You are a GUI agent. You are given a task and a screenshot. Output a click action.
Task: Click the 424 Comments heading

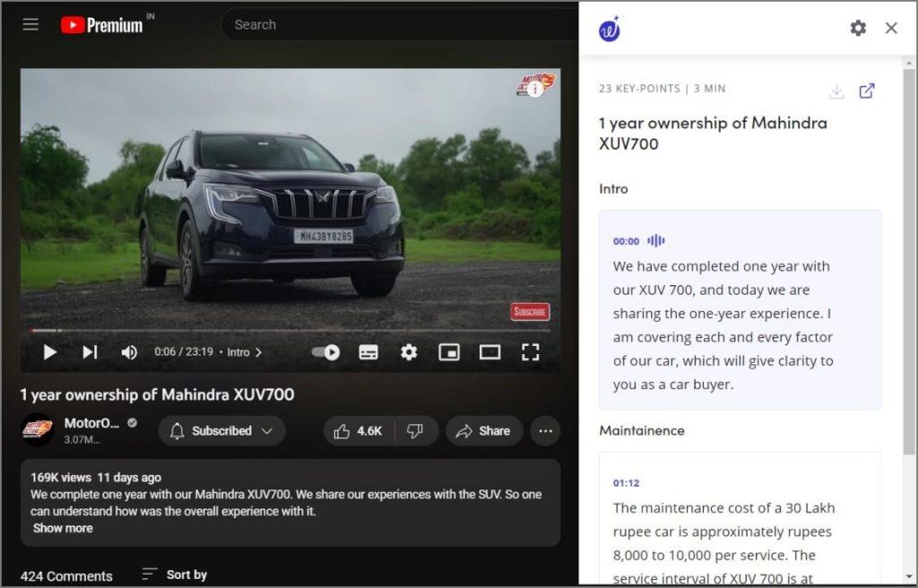tap(66, 576)
